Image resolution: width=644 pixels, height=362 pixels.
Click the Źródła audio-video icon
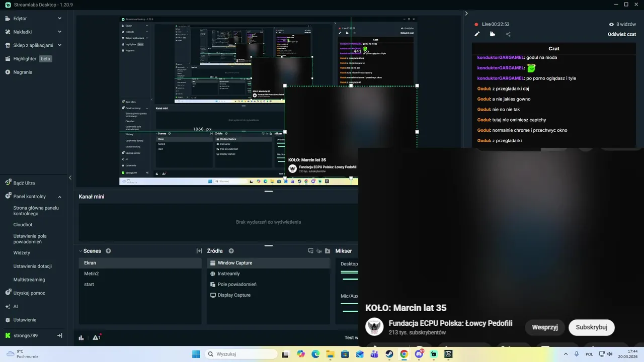click(319, 251)
